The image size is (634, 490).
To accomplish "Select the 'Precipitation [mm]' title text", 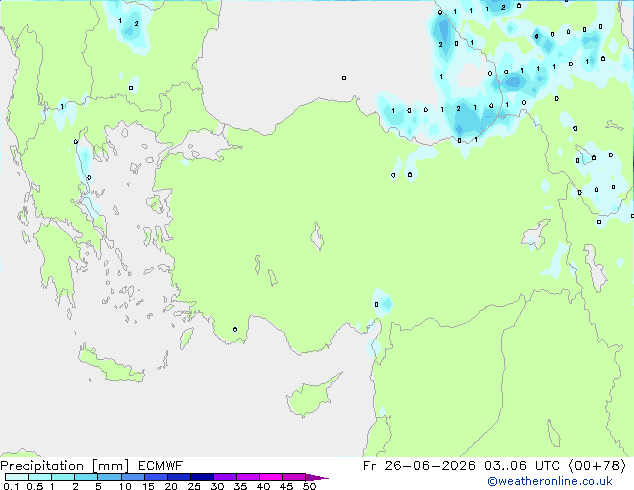I will click(65, 466).
